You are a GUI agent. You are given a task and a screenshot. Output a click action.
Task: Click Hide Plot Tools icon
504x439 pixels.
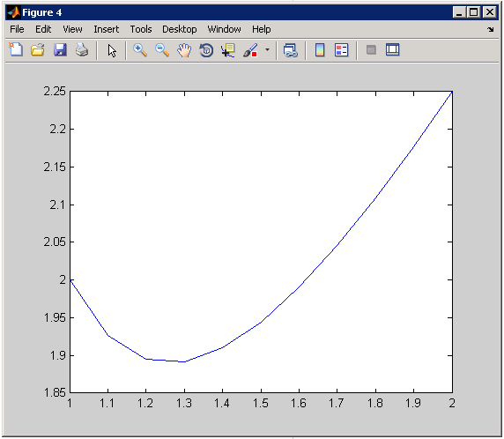point(371,50)
